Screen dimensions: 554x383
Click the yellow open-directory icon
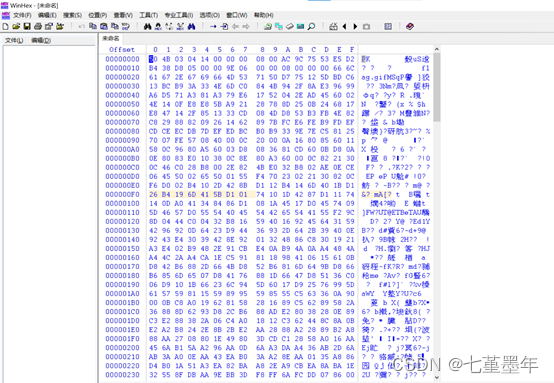tap(60, 26)
